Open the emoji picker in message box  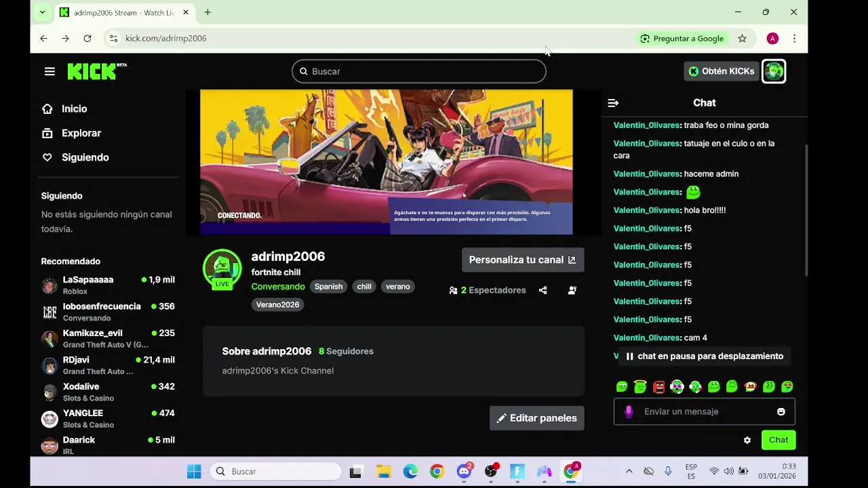click(781, 411)
